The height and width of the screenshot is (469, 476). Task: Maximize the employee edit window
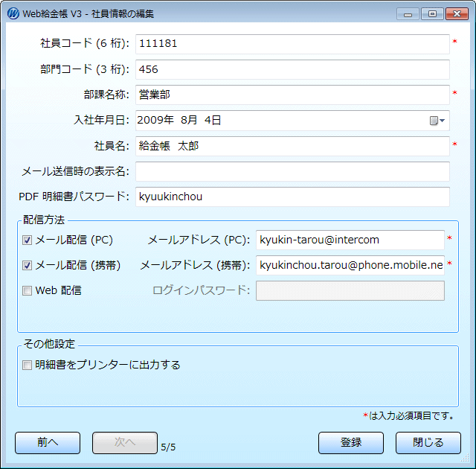431,13
